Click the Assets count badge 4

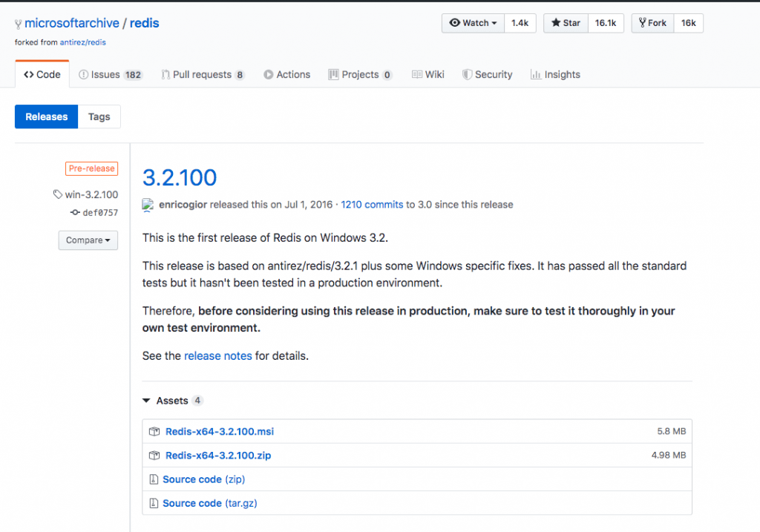[197, 401]
